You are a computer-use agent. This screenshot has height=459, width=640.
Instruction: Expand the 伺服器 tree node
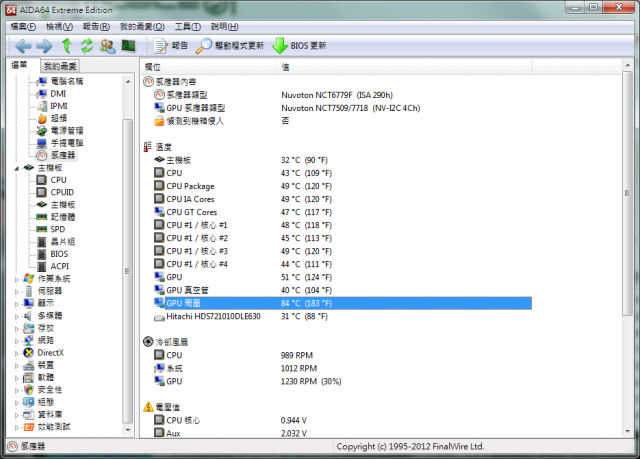[17, 291]
